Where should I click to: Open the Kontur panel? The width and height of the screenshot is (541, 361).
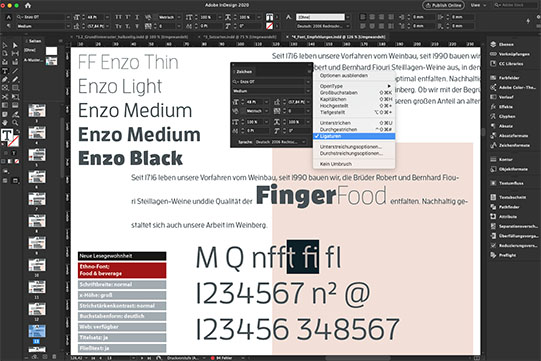pyautogui.click(x=502, y=160)
